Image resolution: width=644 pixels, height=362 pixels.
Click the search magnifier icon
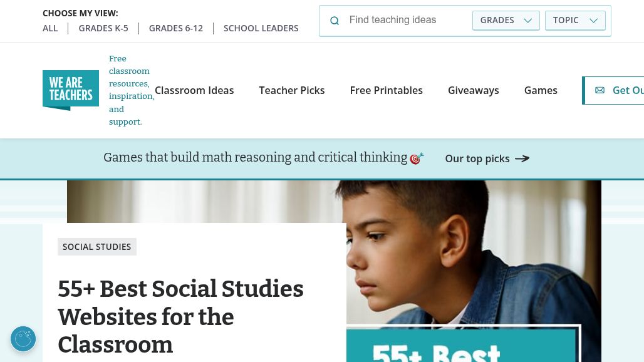[x=335, y=21]
